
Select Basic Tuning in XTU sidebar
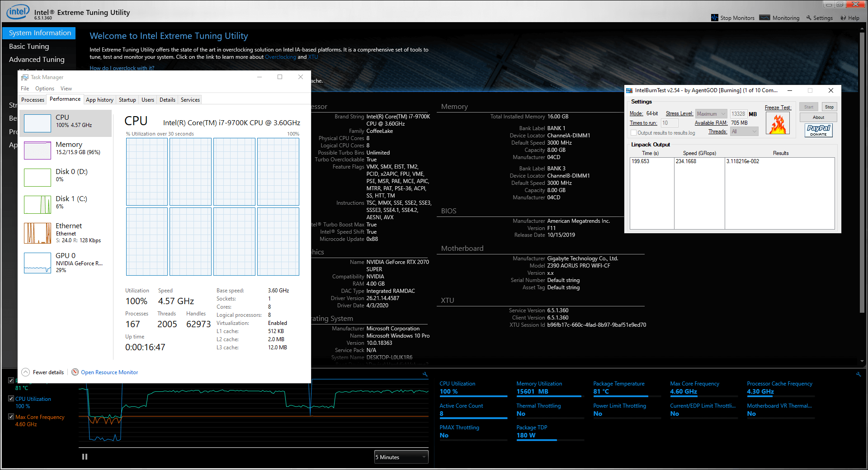29,46
